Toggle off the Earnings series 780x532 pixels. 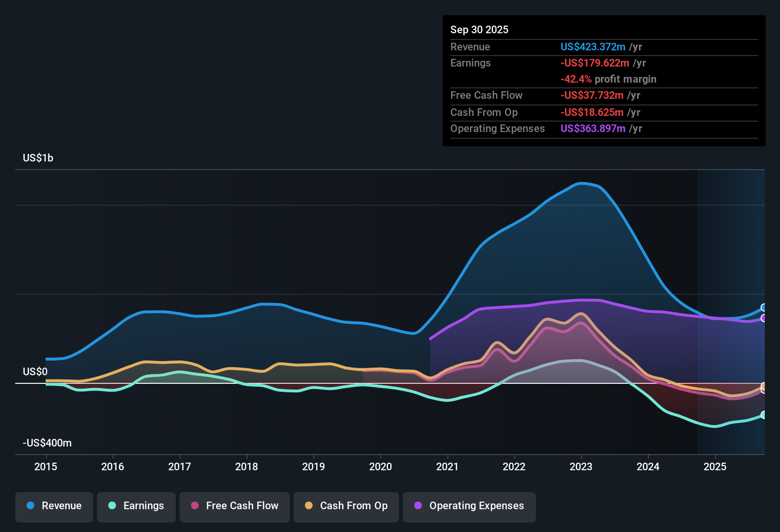[x=136, y=506]
